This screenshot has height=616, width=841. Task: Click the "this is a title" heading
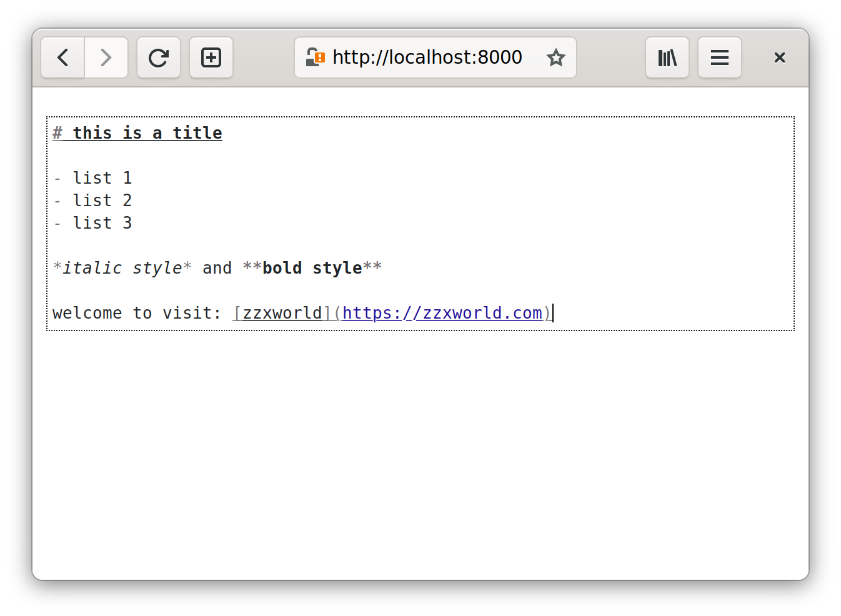(x=147, y=133)
